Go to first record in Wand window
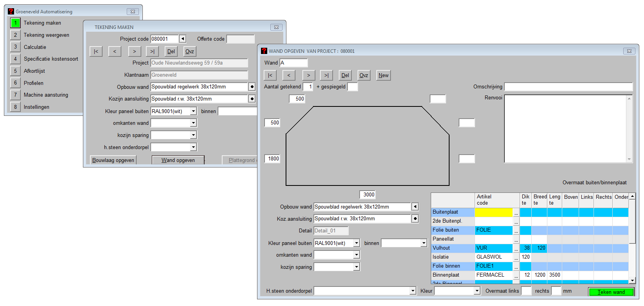644x306 pixels. point(270,76)
